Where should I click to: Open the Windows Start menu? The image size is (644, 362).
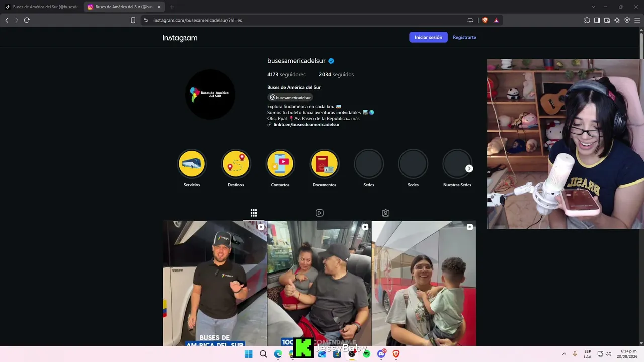click(x=248, y=354)
